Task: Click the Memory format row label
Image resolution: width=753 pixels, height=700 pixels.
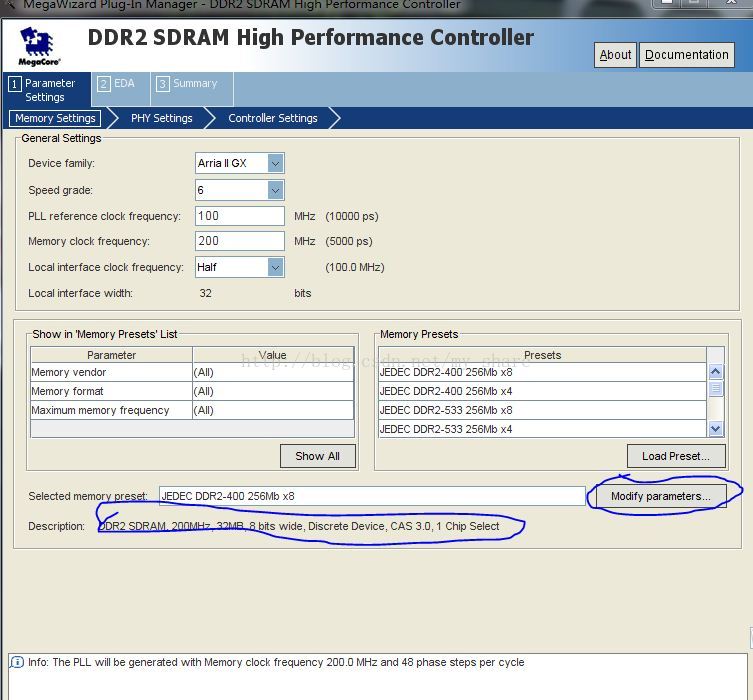Action: point(111,391)
